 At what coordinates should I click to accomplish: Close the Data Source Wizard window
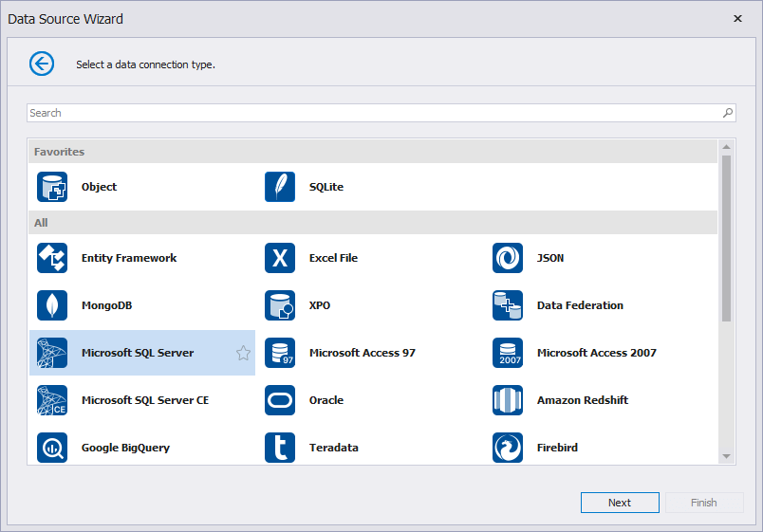(x=737, y=18)
